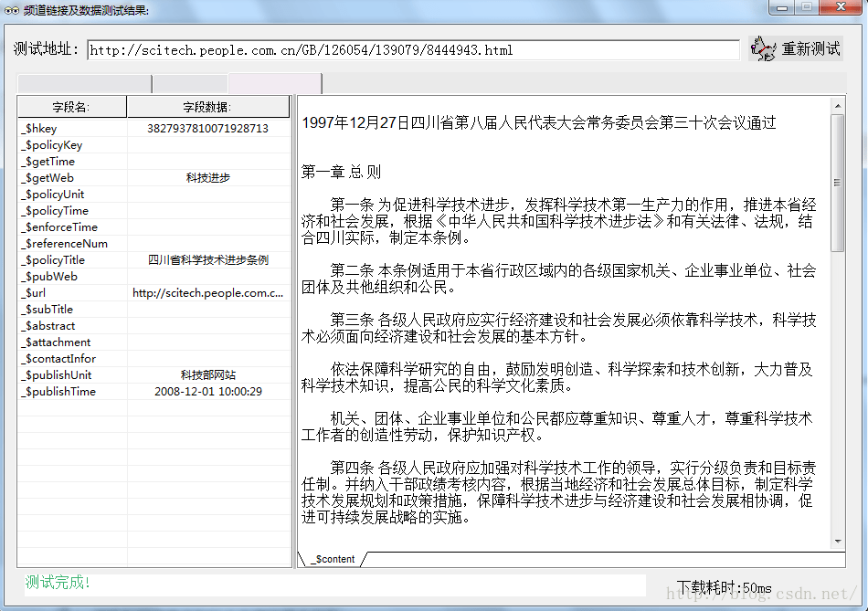868x611 pixels.
Task: Click the 第一章 总则 heading text
Action: click(x=341, y=172)
